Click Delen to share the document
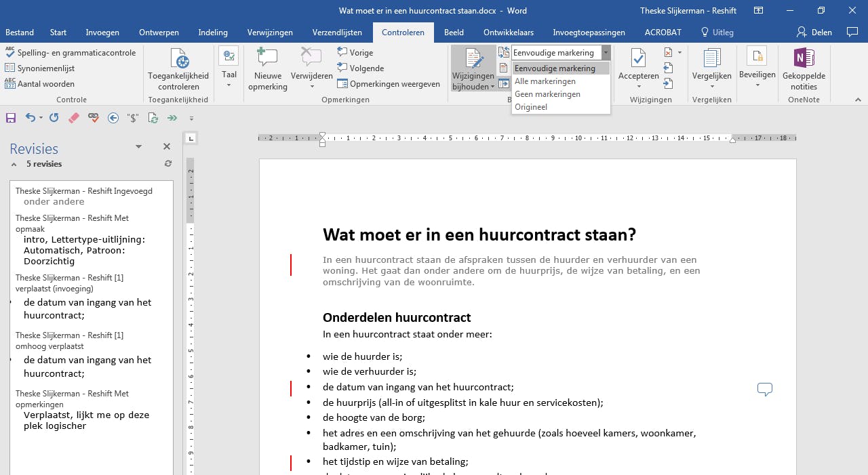The width and height of the screenshot is (868, 475). pos(814,32)
